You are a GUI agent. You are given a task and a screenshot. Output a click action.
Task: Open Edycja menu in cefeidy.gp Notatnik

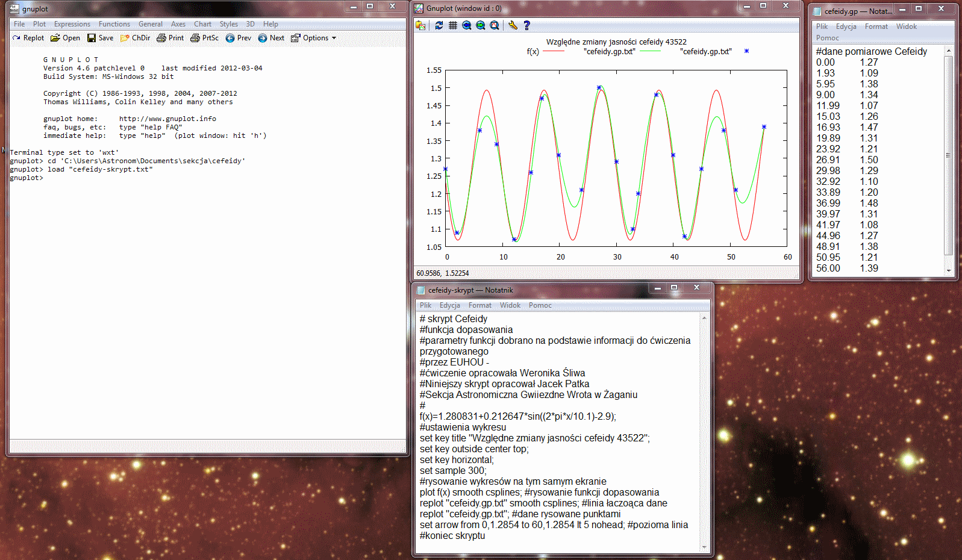[846, 26]
